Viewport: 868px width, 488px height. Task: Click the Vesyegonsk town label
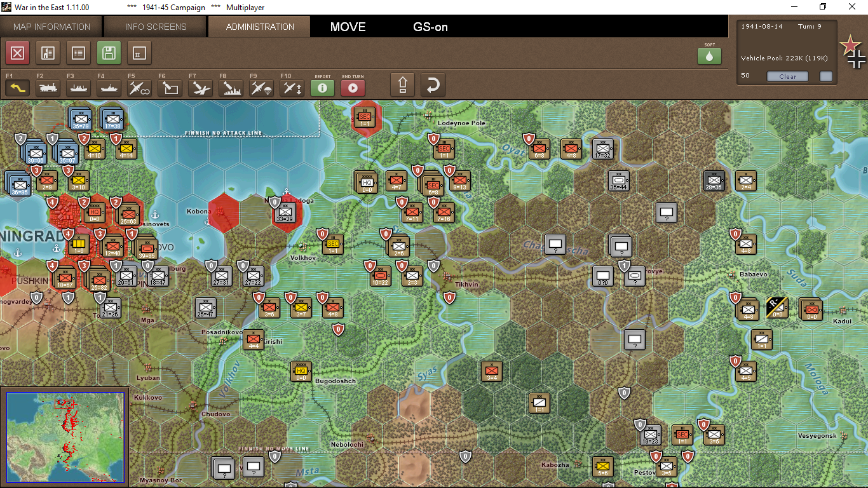817,435
